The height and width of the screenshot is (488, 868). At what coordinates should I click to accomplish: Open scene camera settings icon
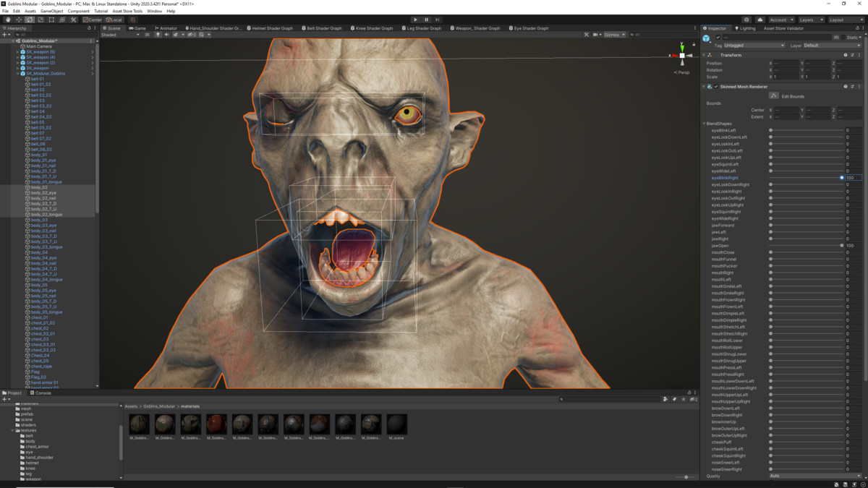click(597, 34)
